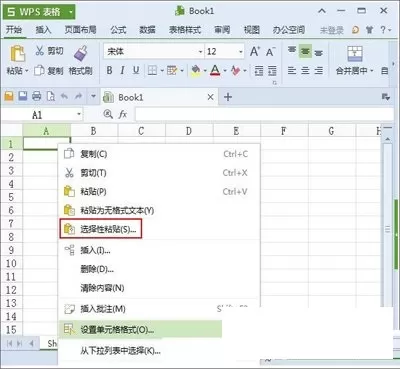Open the 插入 ribbon tab
The height and width of the screenshot is (369, 400).
pyautogui.click(x=43, y=30)
